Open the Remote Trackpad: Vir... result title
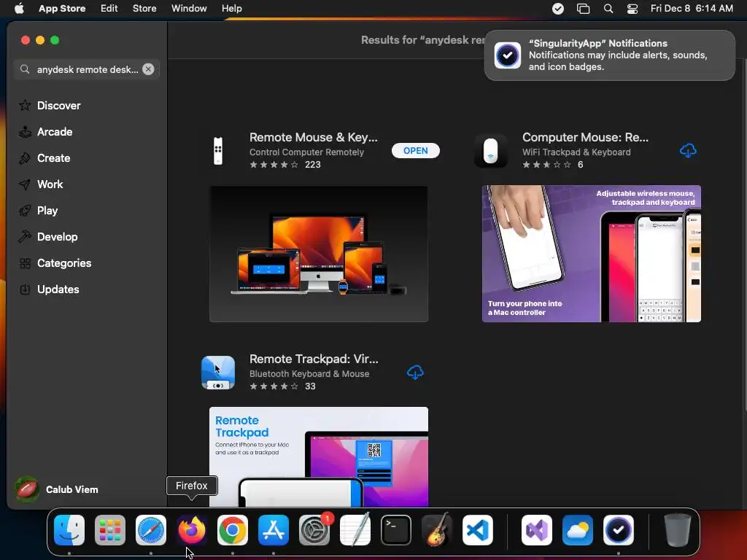 (314, 359)
